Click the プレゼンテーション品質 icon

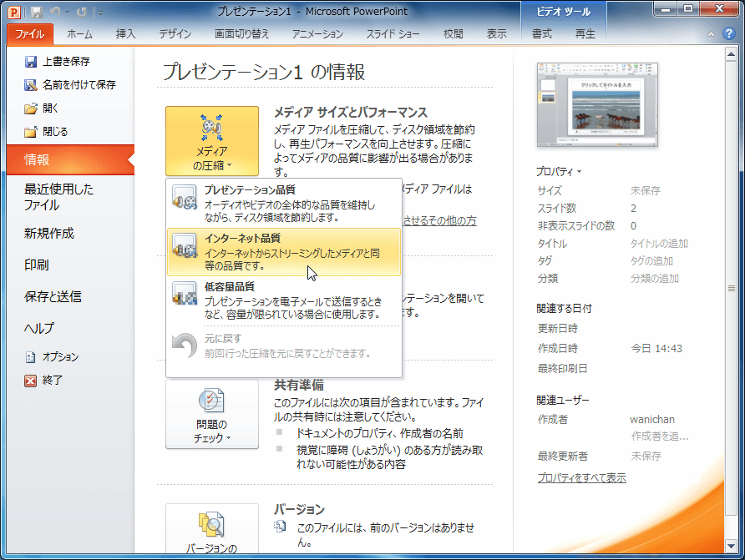[x=185, y=198]
